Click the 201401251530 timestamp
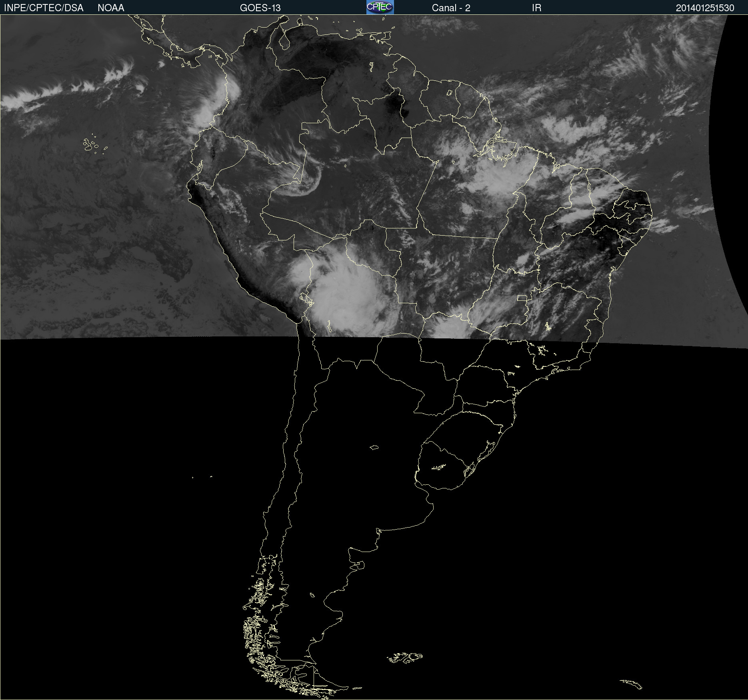 coord(705,8)
